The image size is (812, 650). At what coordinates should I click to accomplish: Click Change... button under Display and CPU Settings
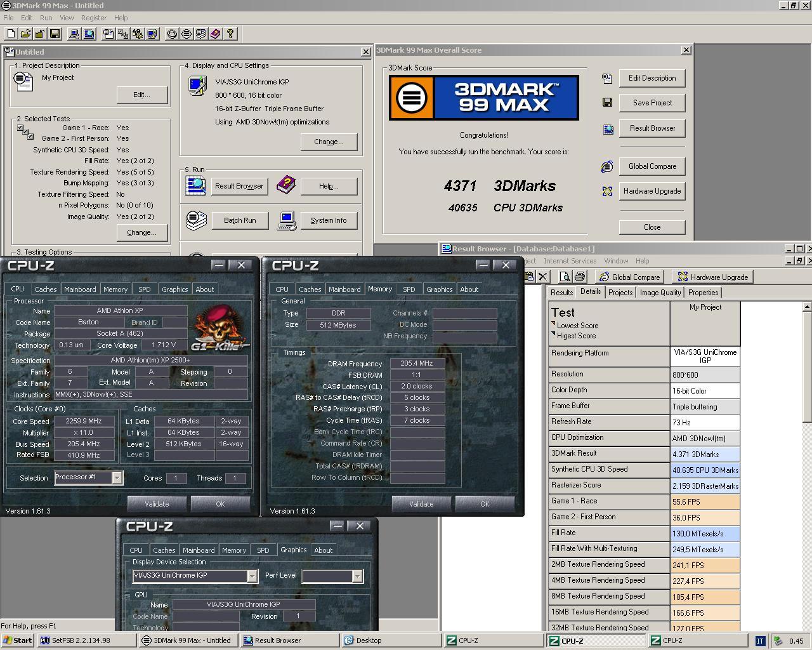[329, 142]
